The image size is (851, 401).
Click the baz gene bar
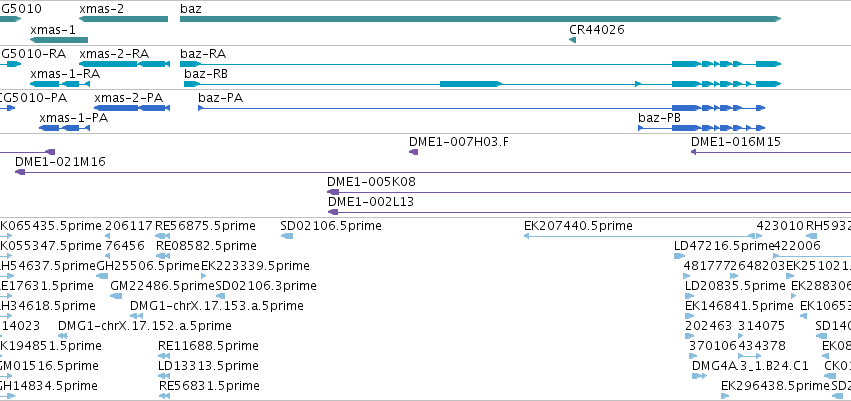[x=480, y=19]
